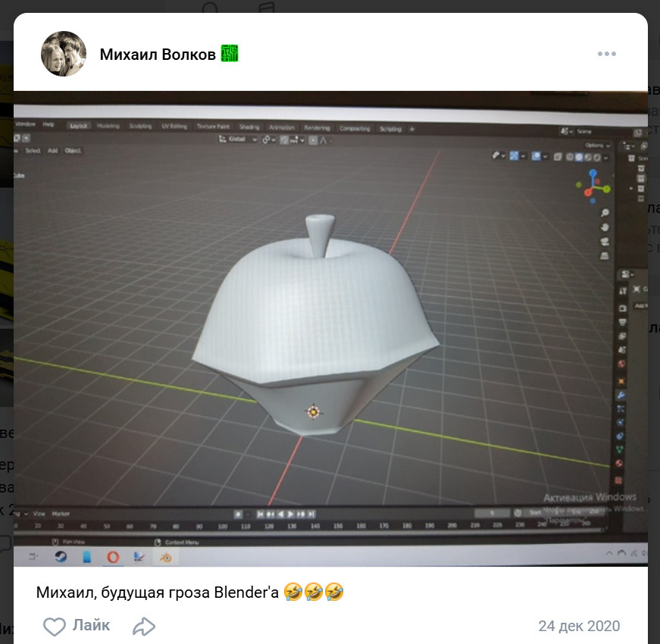Image resolution: width=660 pixels, height=644 pixels.
Task: Click the share arrow icon under post
Action: click(143, 627)
